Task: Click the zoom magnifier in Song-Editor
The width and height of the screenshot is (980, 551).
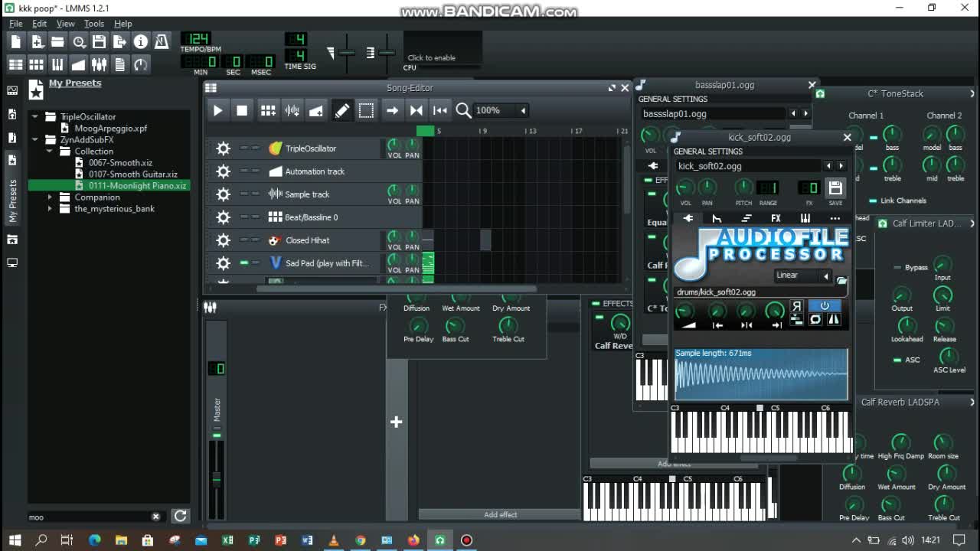Action: pyautogui.click(x=463, y=110)
